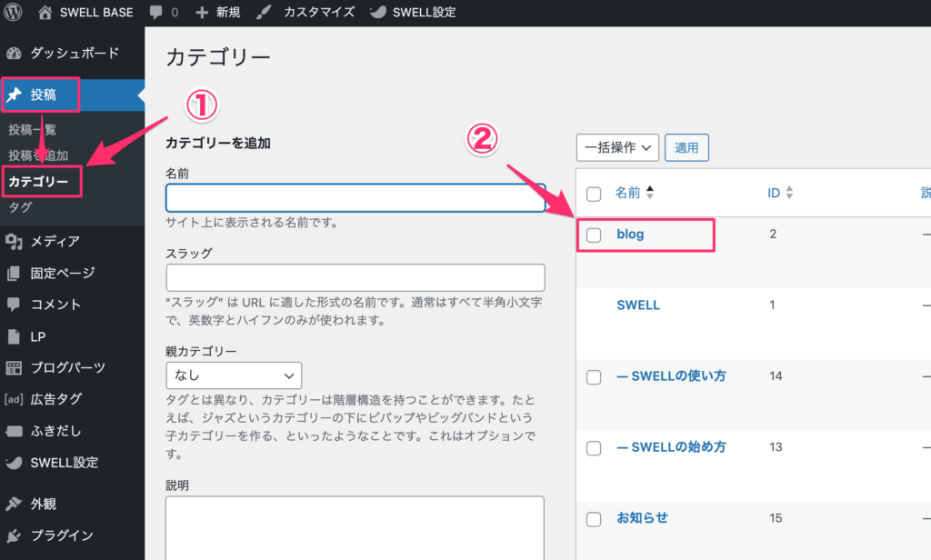Open the 親カテゴリー parent dropdown

pos(233,375)
